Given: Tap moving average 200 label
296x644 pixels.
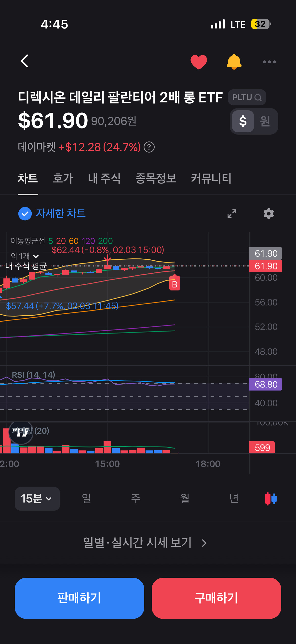Looking at the screenshot, I should (105, 241).
